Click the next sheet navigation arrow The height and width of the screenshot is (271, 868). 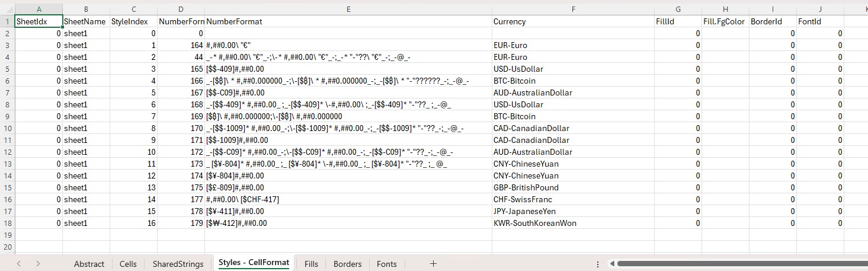tap(38, 264)
